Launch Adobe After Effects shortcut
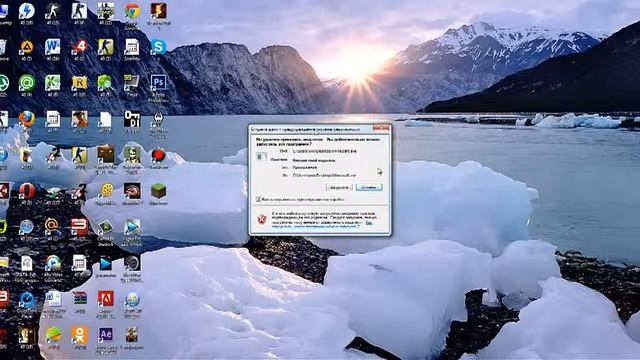Screen dimensions: 640x360 click(106, 335)
